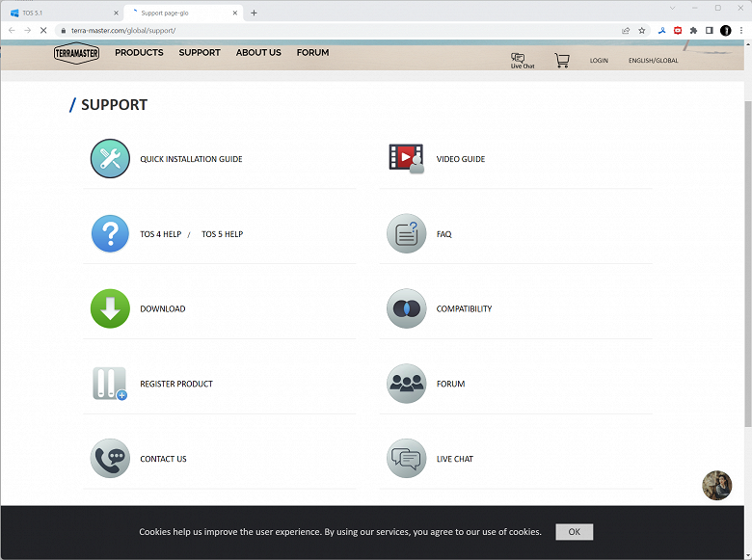Click the floating support agent avatar
This screenshot has width=752, height=560.
click(717, 485)
